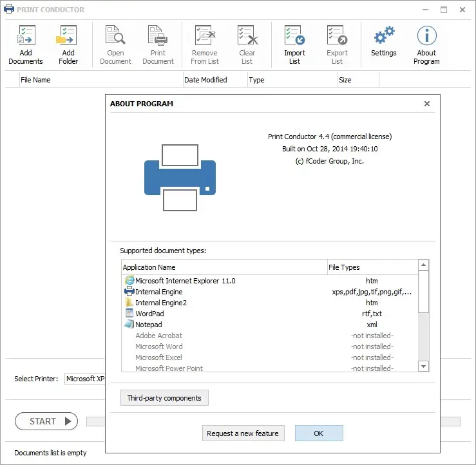Click scroll up arrow in document types list
476x465 pixels.
[x=423, y=265]
